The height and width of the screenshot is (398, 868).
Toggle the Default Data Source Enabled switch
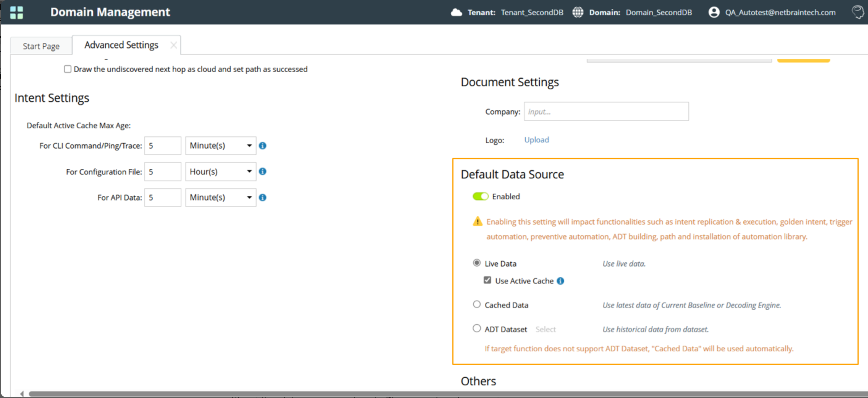[480, 197]
